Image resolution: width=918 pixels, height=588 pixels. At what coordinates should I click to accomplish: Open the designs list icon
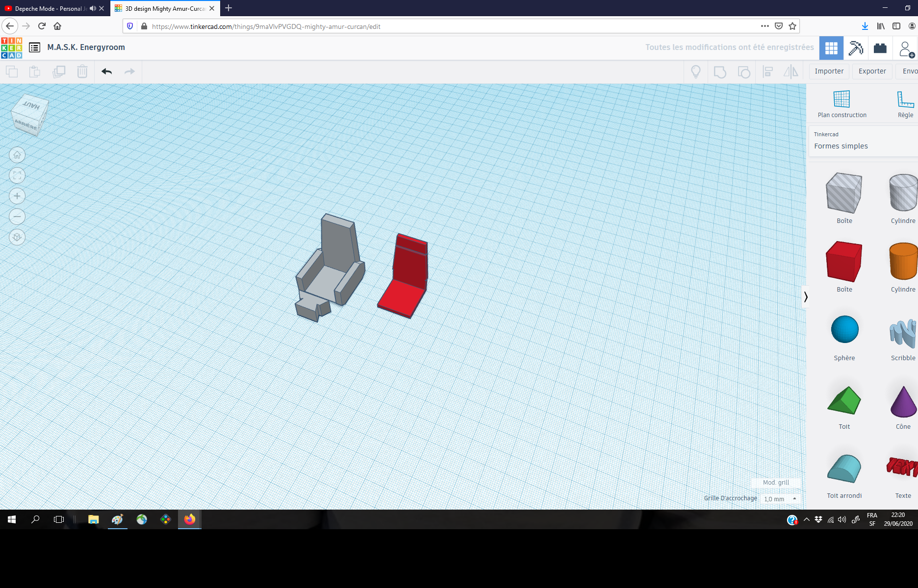[34, 48]
